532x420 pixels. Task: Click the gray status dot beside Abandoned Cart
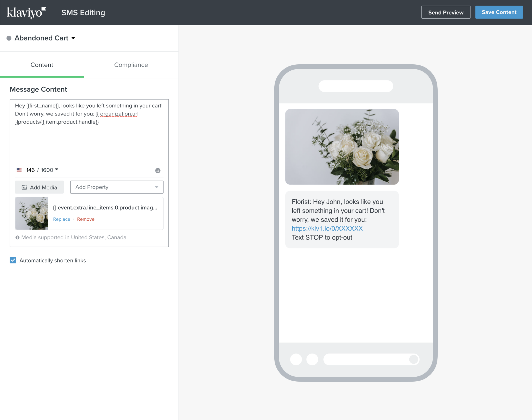click(9, 38)
